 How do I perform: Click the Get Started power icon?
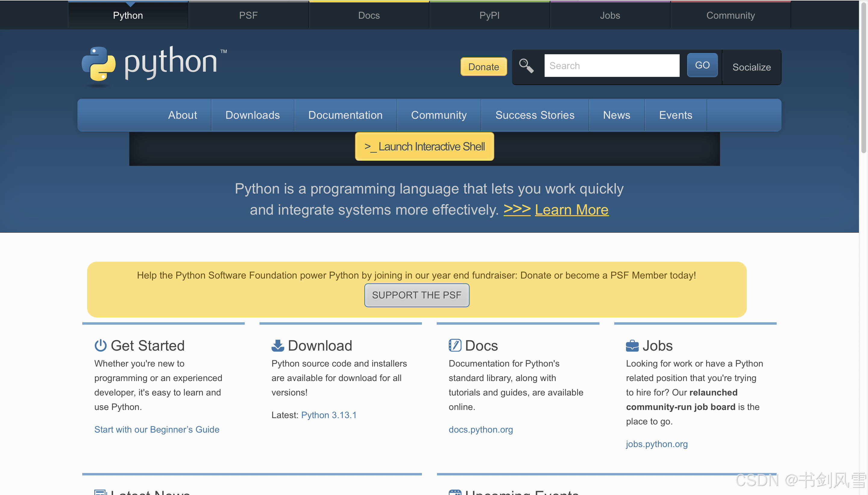[100, 345]
